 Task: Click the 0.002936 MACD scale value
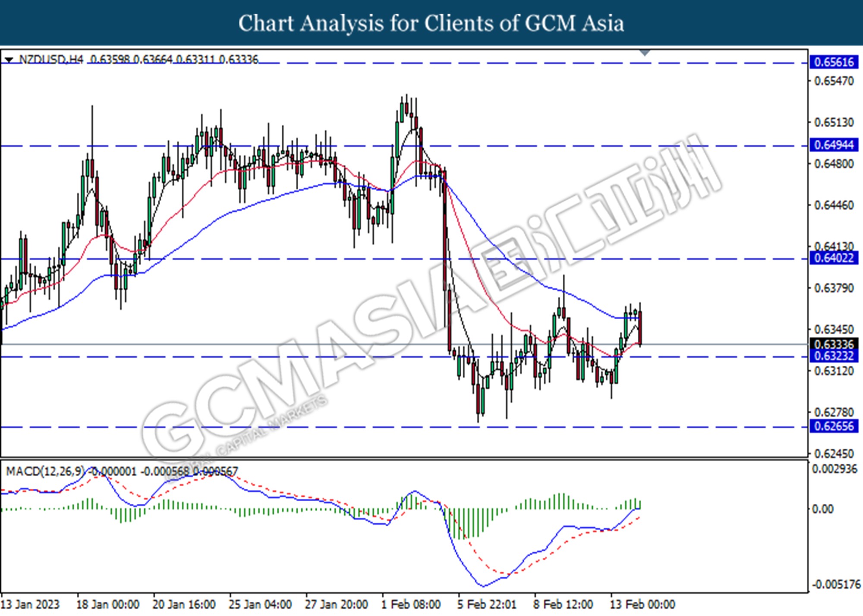click(835, 469)
